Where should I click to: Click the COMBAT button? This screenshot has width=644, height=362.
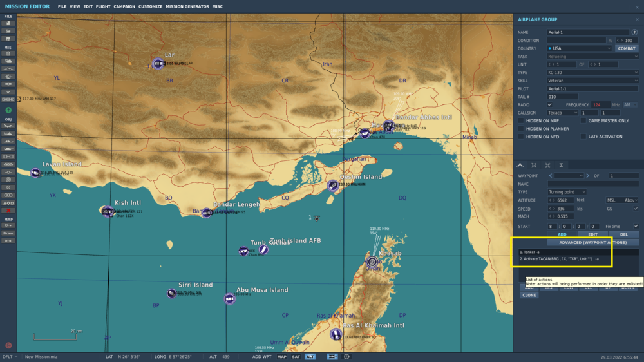coord(627,48)
